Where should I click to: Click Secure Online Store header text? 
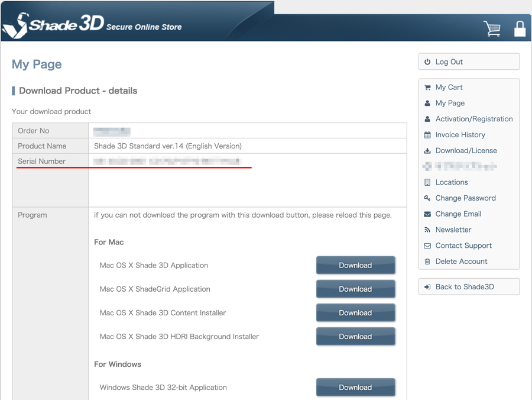pyautogui.click(x=144, y=27)
